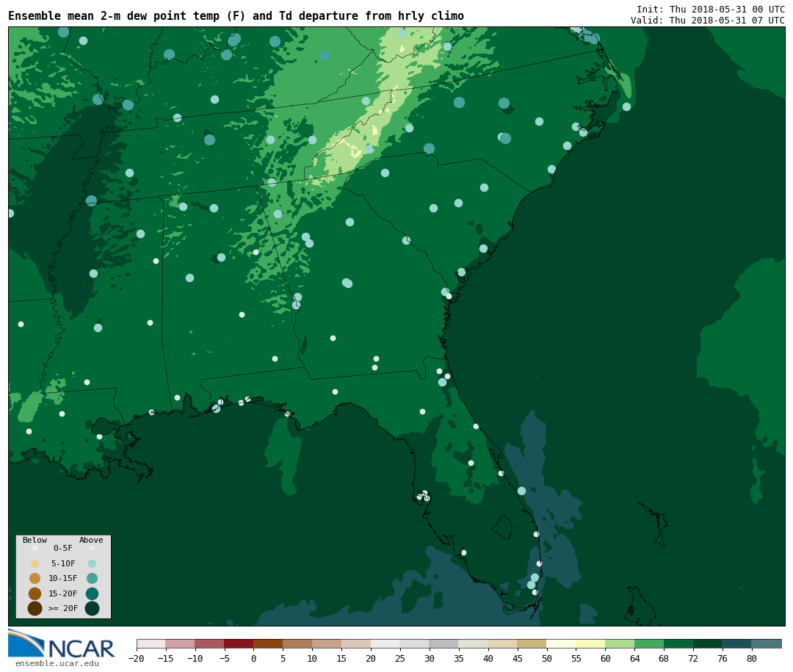793x672 pixels.
Task: Click the '-15' color bar tick label
Action: click(165, 658)
